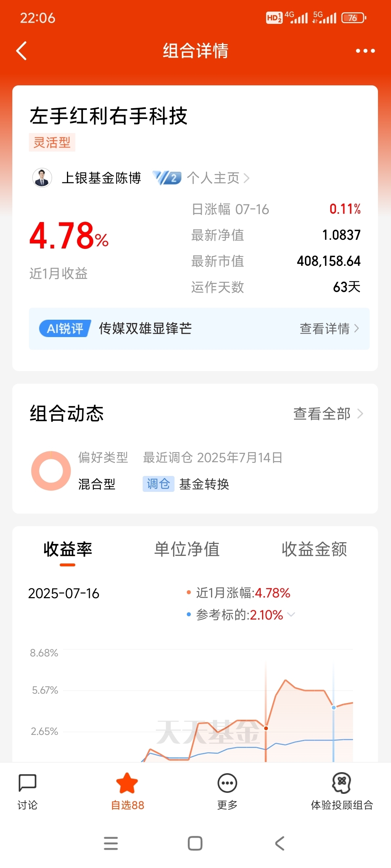
Task: Open the 更多 chat bubble icon
Action: (x=227, y=783)
